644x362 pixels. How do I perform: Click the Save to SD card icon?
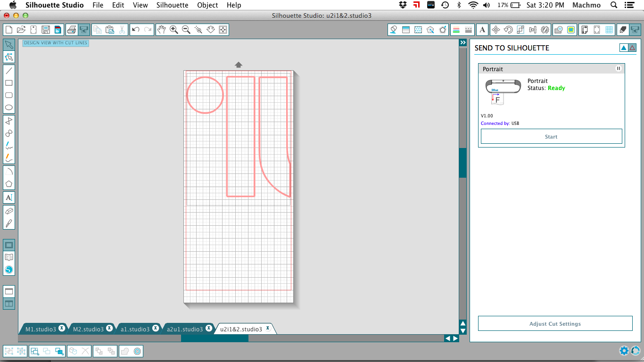coord(58,30)
